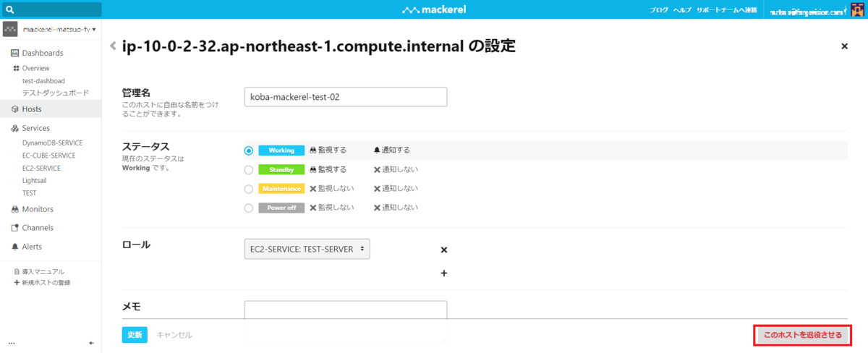Viewport: 868px width, 353px height.
Task: Go back using the chevron before hostname
Action: 113,46
